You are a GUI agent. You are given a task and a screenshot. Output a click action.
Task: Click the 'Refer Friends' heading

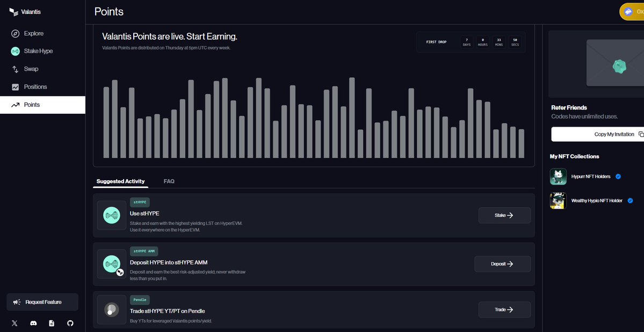click(569, 108)
